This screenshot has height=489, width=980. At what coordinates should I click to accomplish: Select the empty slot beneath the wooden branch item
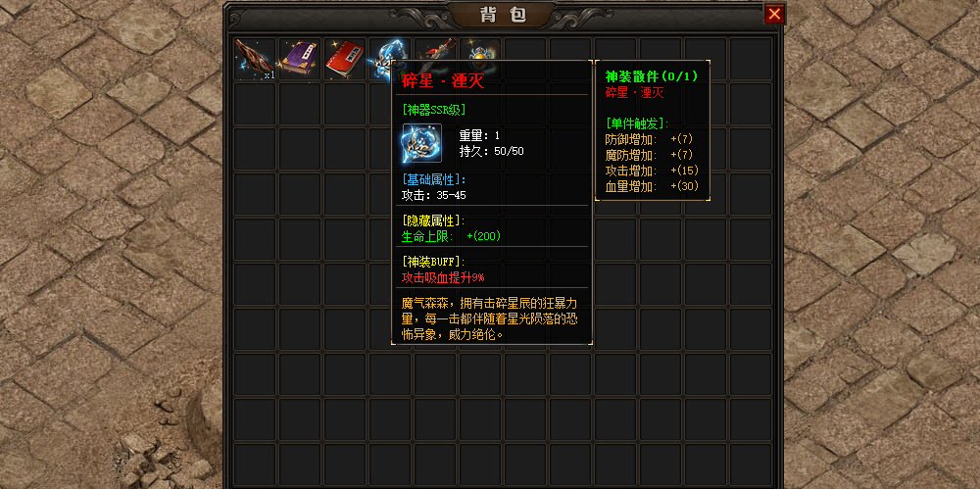coord(255,105)
